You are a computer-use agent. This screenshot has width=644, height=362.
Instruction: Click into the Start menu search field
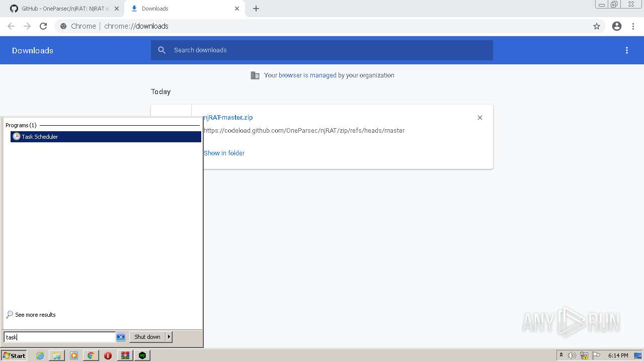[60, 337]
